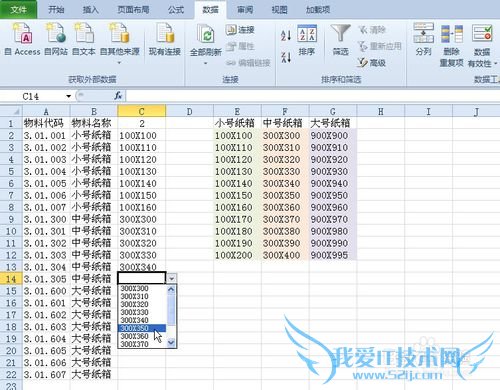Select column C header
Screen dimensions: 500x390
point(142,111)
